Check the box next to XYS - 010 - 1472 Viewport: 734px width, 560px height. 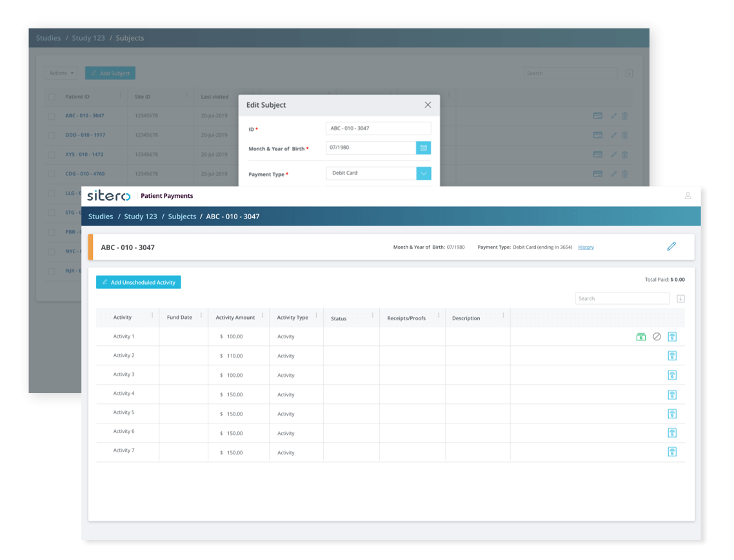[52, 155]
